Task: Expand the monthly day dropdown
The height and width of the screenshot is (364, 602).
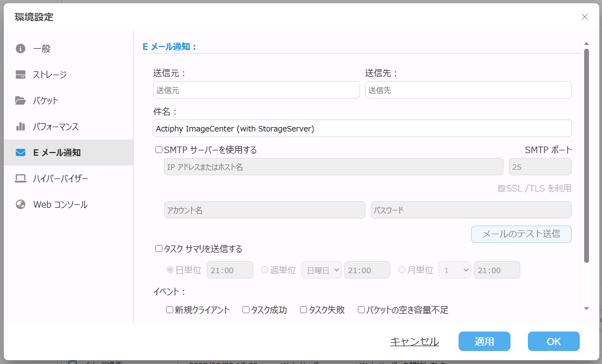Action: [454, 270]
